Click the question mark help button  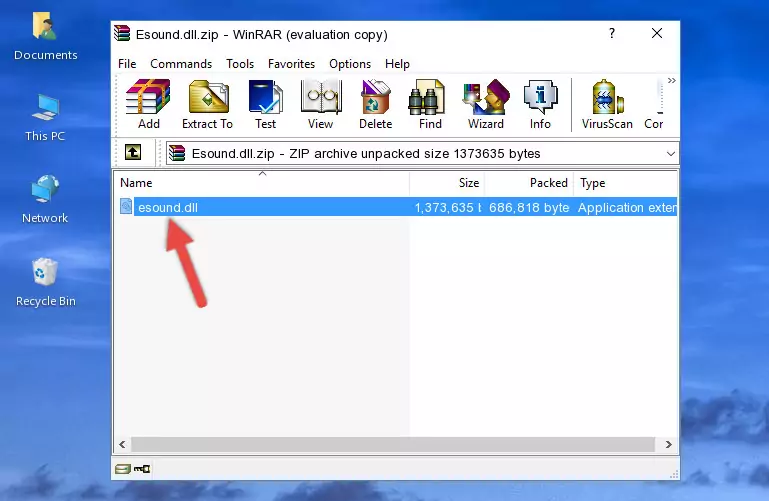point(612,33)
